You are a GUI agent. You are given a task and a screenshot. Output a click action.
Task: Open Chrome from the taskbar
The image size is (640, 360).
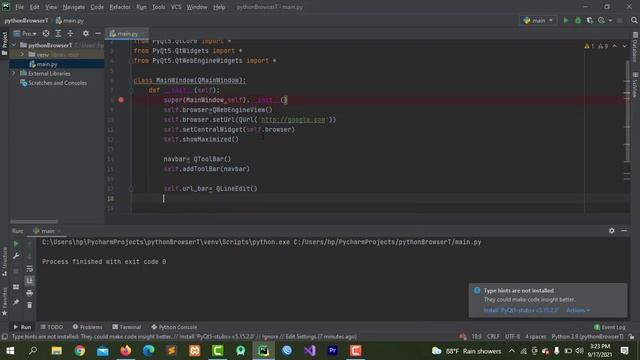click(x=80, y=351)
